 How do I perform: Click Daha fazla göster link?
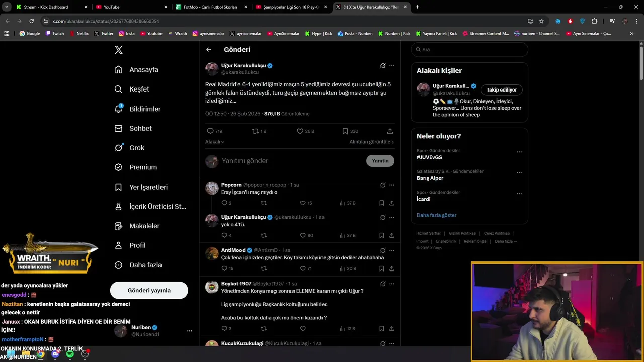point(436,215)
